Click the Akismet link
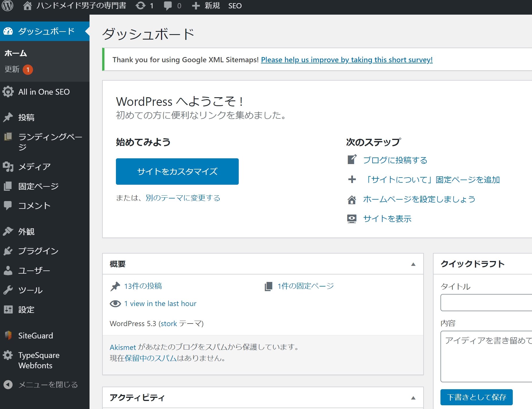Viewport: 532px width, 409px height. pos(123,347)
